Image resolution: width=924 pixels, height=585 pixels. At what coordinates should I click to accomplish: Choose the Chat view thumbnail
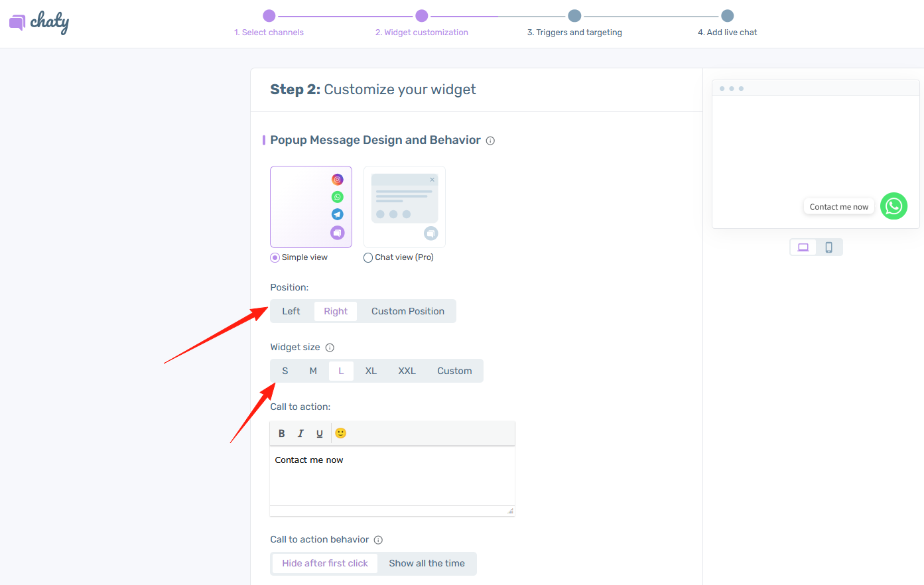[405, 207]
